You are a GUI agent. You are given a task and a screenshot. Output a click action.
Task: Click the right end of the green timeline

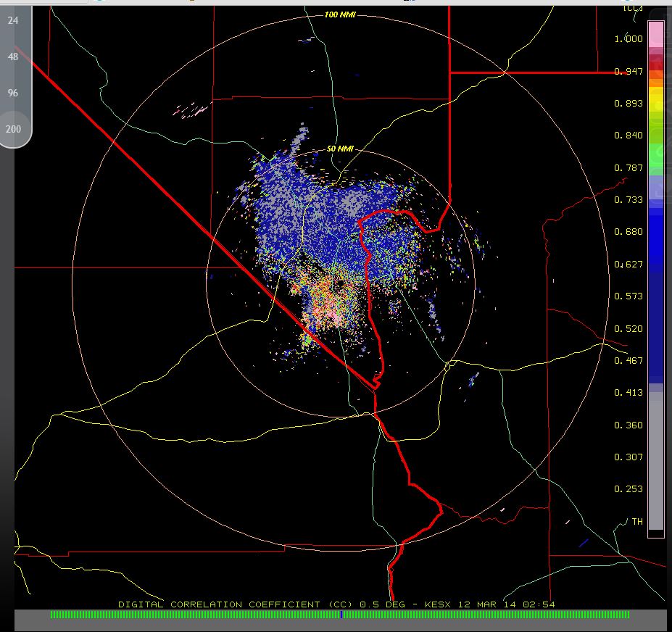(627, 614)
